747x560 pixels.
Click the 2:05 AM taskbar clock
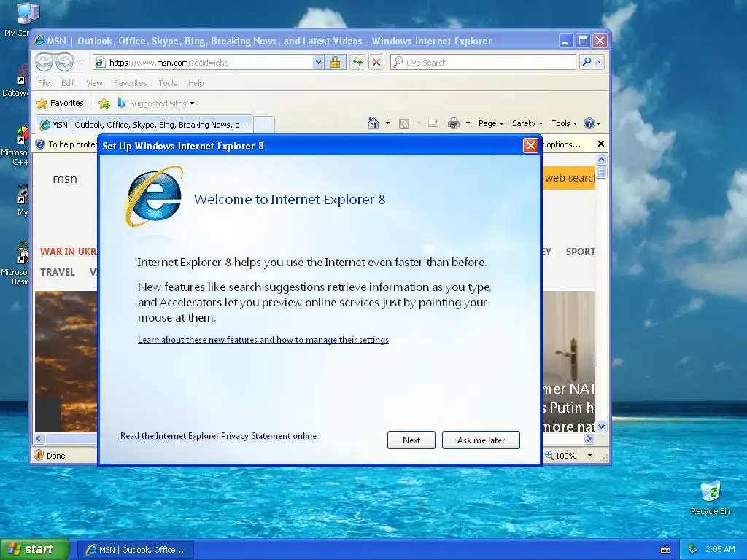(x=720, y=550)
